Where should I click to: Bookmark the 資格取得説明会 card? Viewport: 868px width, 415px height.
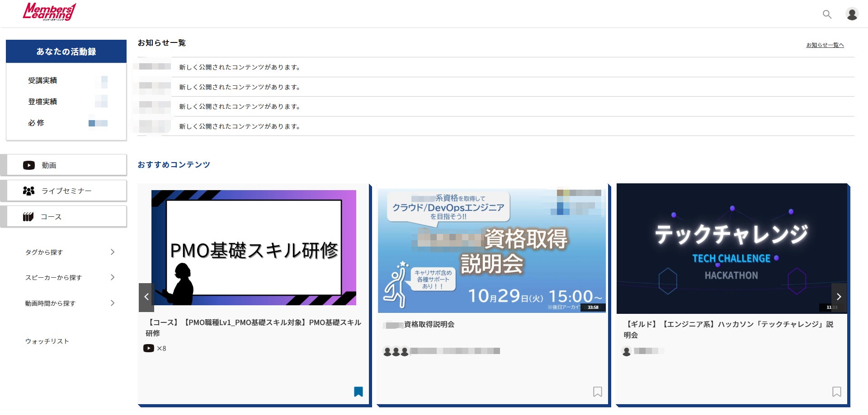pyautogui.click(x=598, y=392)
